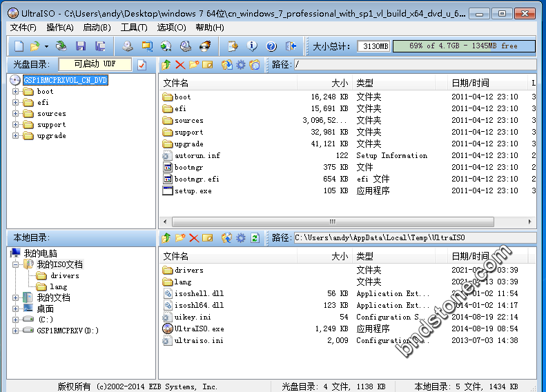Expand the (C:) drive tree node

(15, 320)
